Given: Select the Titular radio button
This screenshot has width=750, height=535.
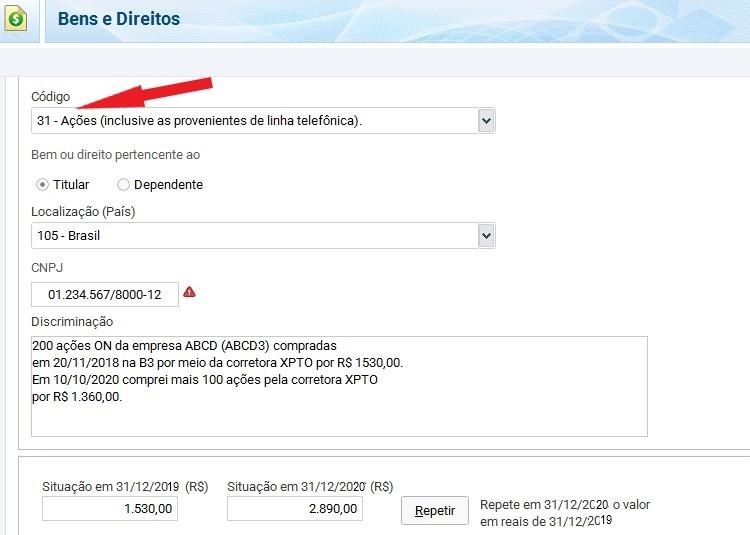Looking at the screenshot, I should tap(43, 185).
